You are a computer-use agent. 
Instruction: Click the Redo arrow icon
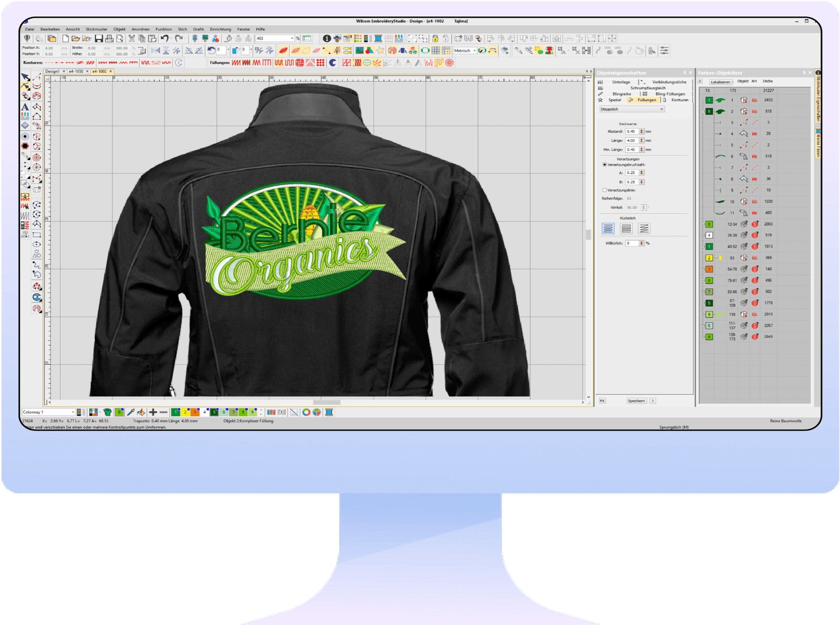[x=179, y=38]
